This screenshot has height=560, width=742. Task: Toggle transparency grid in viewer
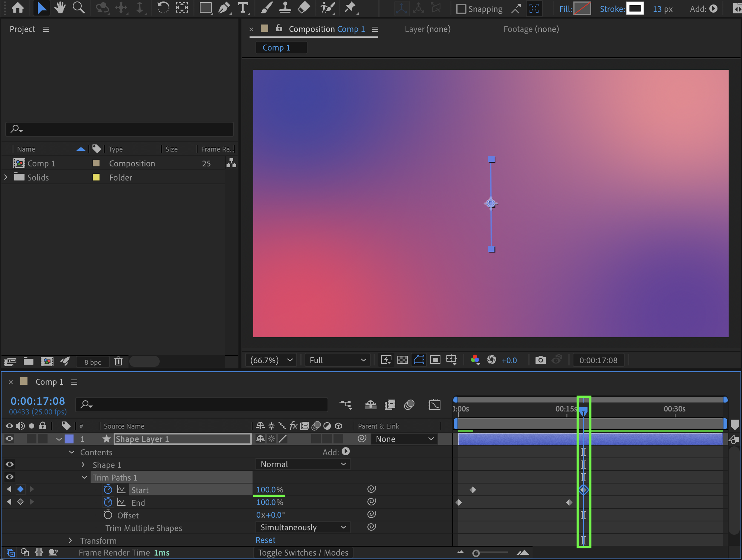(x=402, y=360)
